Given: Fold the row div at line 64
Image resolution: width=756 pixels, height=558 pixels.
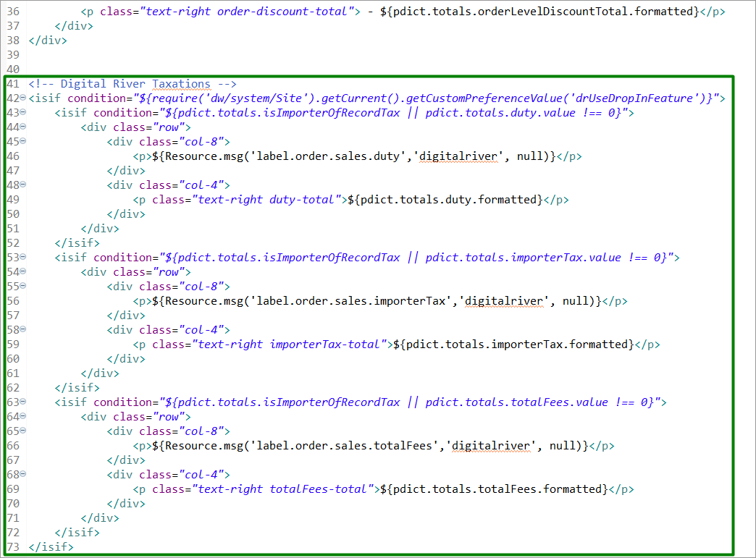Looking at the screenshot, I should (23, 417).
